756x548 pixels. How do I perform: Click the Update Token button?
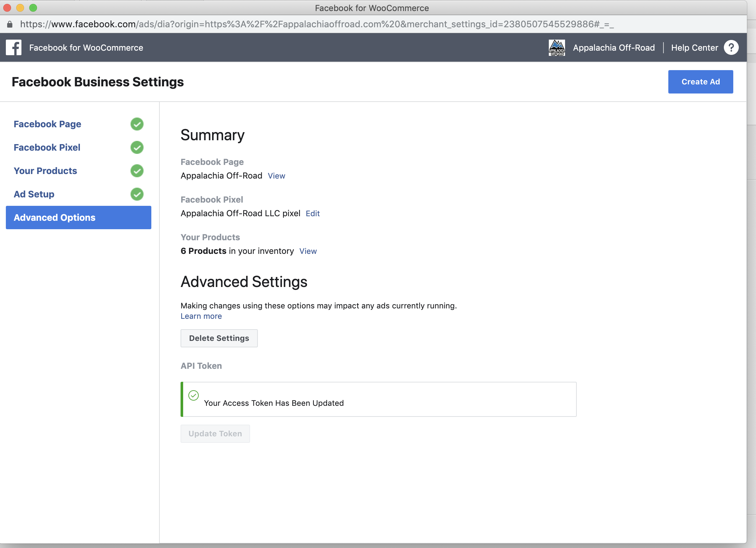coord(215,433)
